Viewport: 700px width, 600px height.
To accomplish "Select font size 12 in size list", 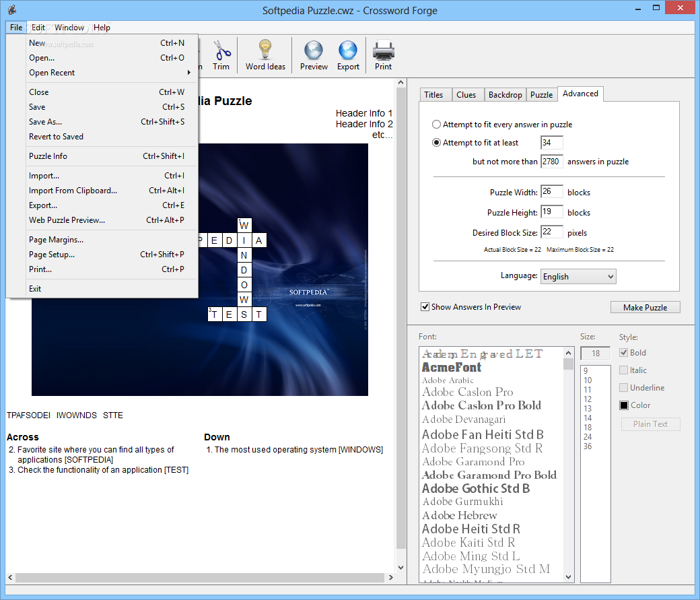I will [x=588, y=399].
